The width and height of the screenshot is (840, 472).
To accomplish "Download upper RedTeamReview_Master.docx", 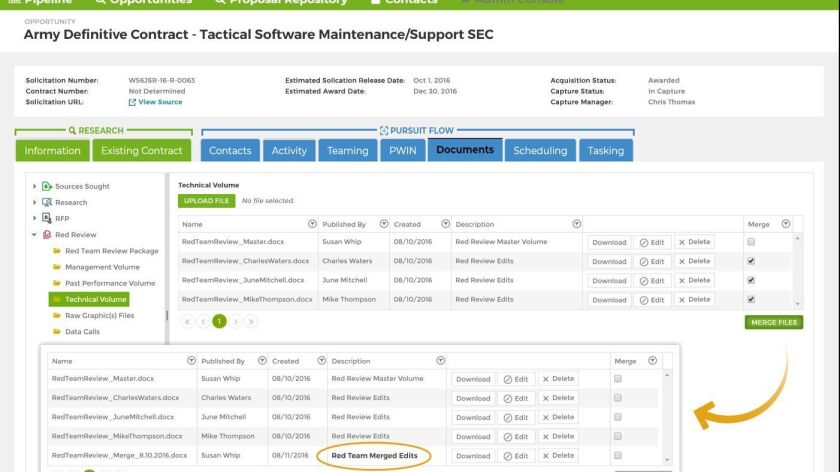I will (x=609, y=242).
